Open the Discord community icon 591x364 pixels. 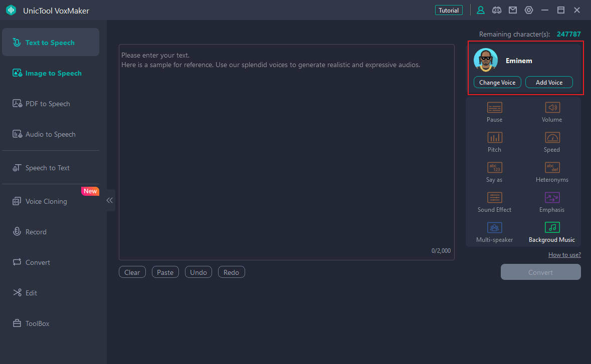coord(496,10)
